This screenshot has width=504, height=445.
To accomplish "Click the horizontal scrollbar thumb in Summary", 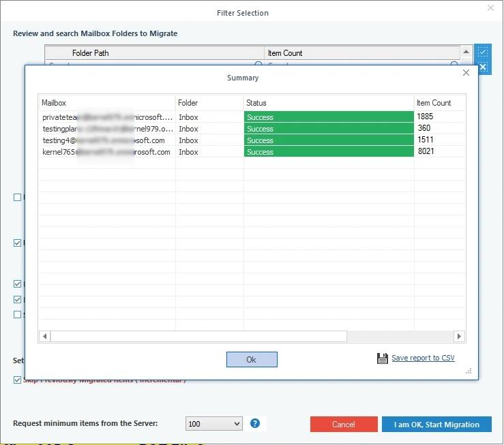I will [x=198, y=336].
